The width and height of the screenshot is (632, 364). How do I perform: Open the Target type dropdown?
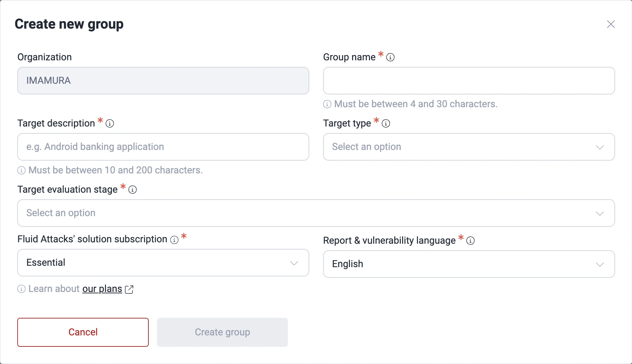pyautogui.click(x=469, y=147)
